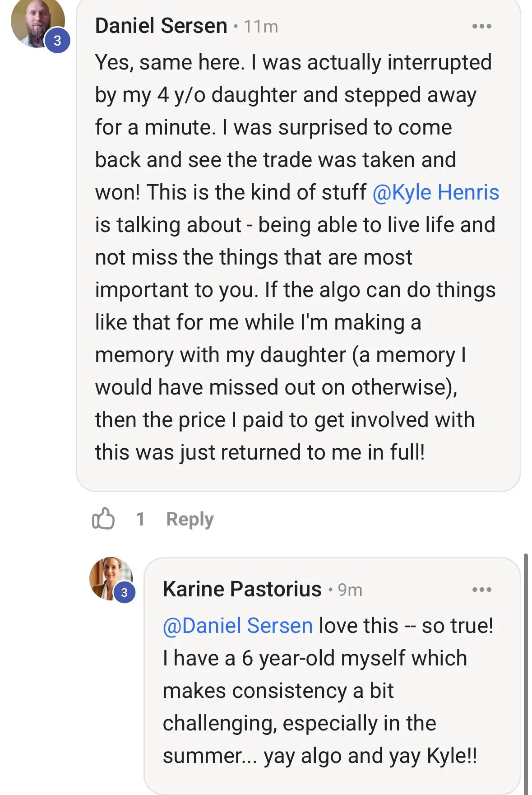Screen dimensions: 532x795
Task: Click the 11m timestamp on Daniel's comment
Action: [x=261, y=27]
